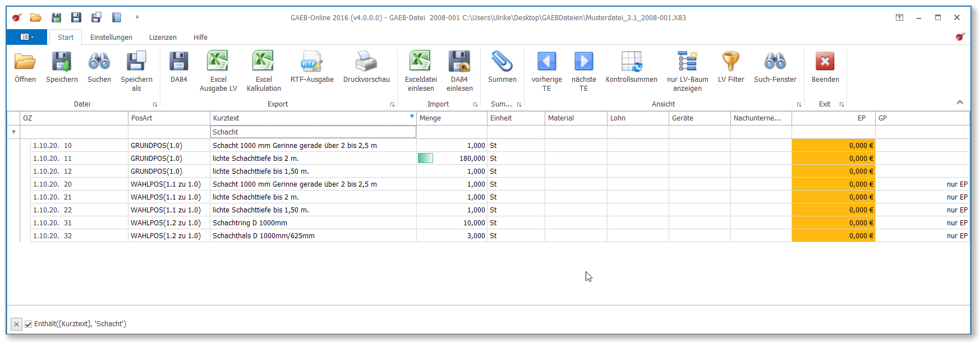Click DA84 einlesen import icon
This screenshot has width=980, height=343.
[459, 62]
